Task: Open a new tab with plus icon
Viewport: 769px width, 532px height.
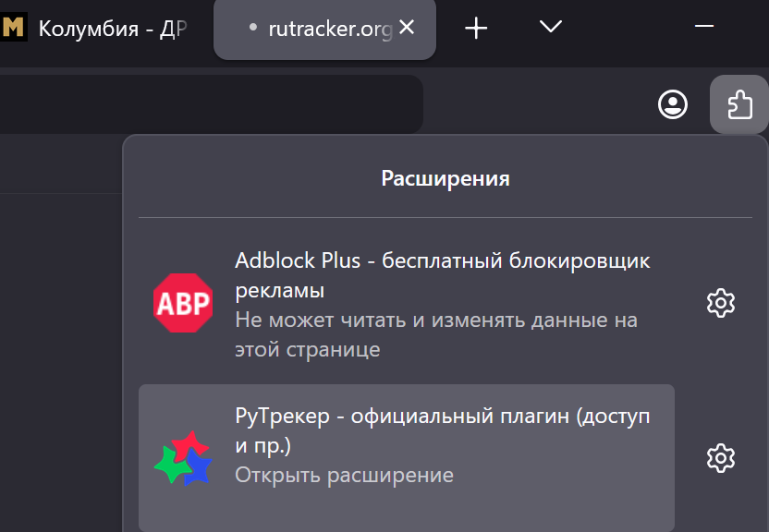Action: (476, 28)
